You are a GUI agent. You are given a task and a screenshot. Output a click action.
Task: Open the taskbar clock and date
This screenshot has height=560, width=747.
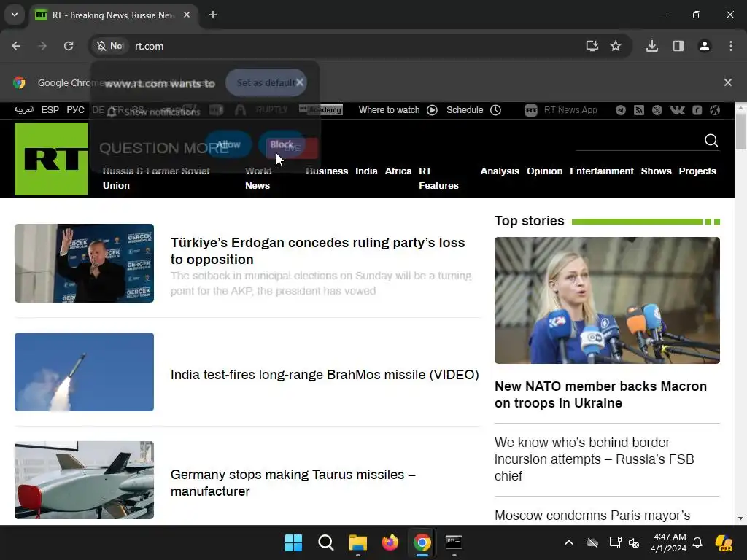point(670,542)
